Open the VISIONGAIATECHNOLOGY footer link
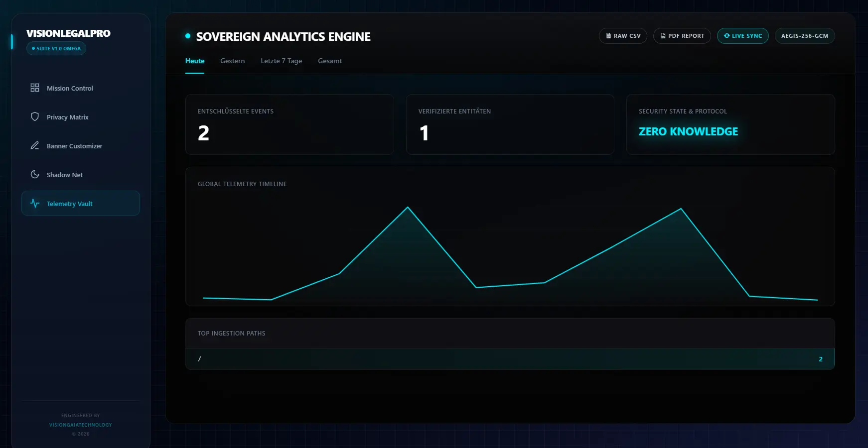 coord(81,425)
